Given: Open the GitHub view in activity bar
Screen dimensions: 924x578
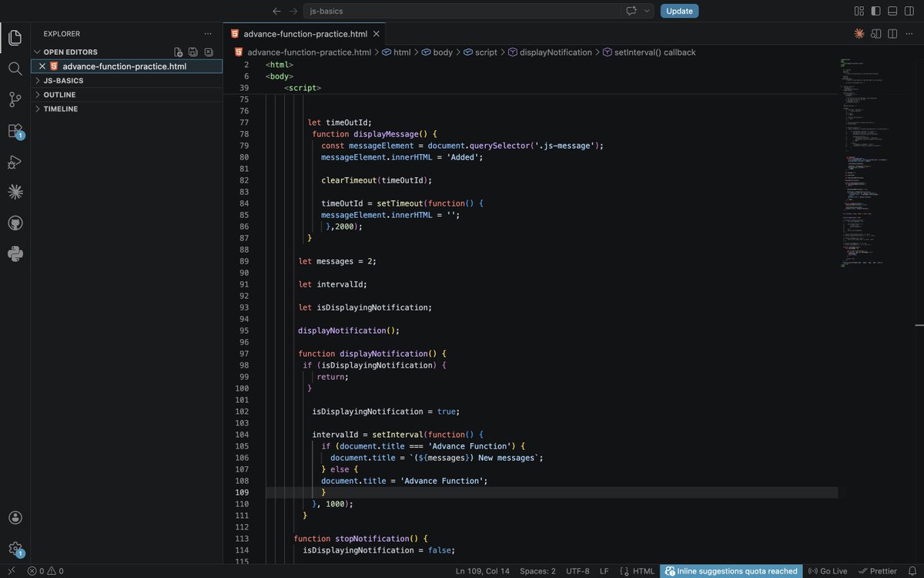Looking at the screenshot, I should pyautogui.click(x=15, y=223).
